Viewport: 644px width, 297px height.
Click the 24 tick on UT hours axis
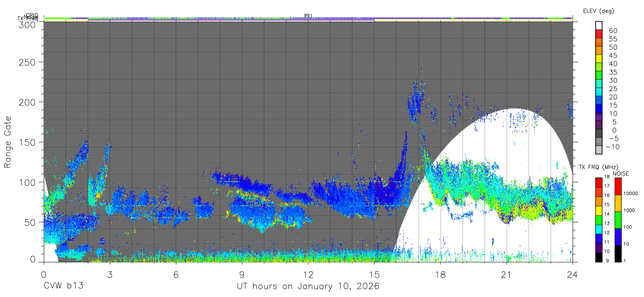click(x=572, y=274)
